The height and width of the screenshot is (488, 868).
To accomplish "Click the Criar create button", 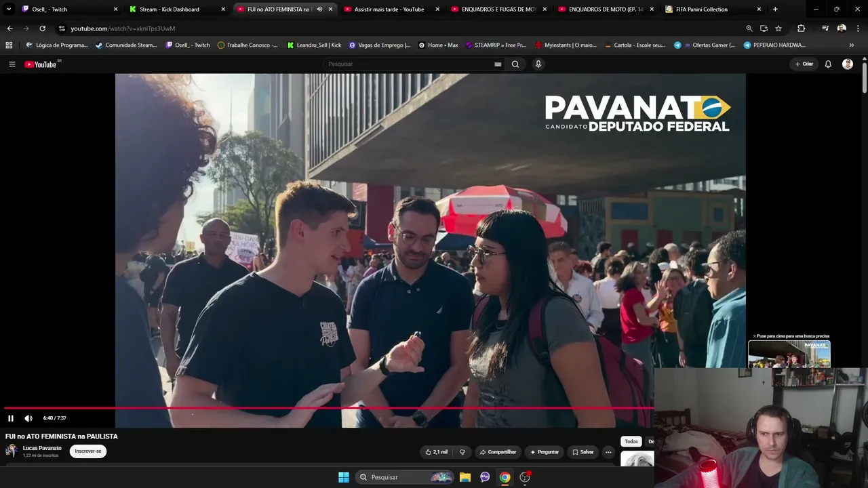I will coord(804,64).
